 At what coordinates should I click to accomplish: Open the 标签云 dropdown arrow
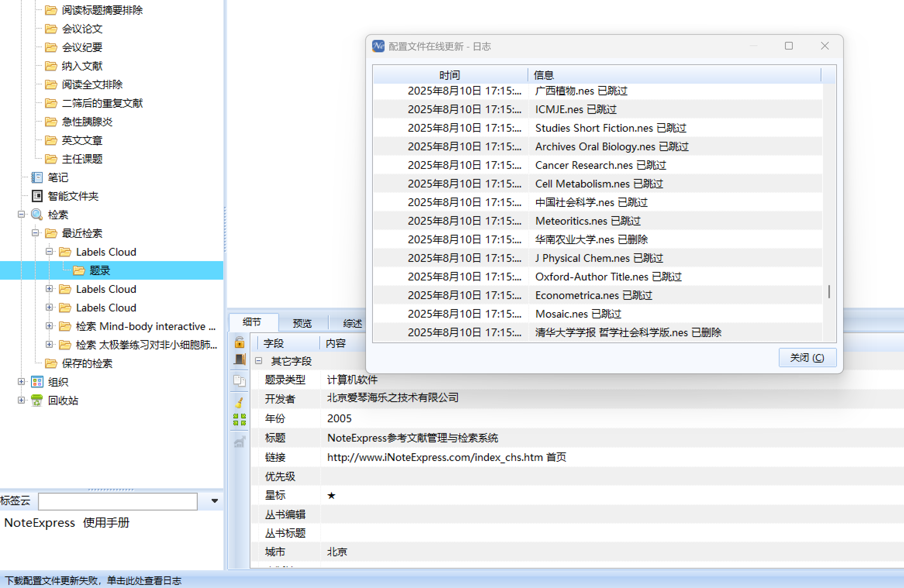[x=214, y=501]
